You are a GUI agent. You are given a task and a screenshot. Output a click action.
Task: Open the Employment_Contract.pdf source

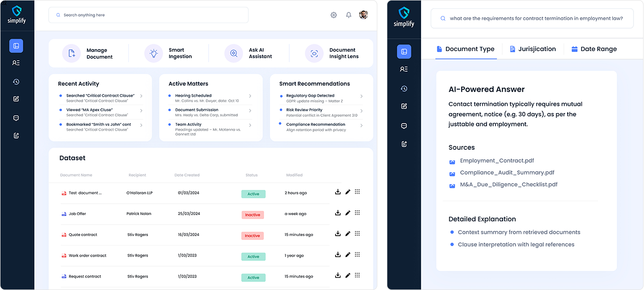pyautogui.click(x=496, y=161)
